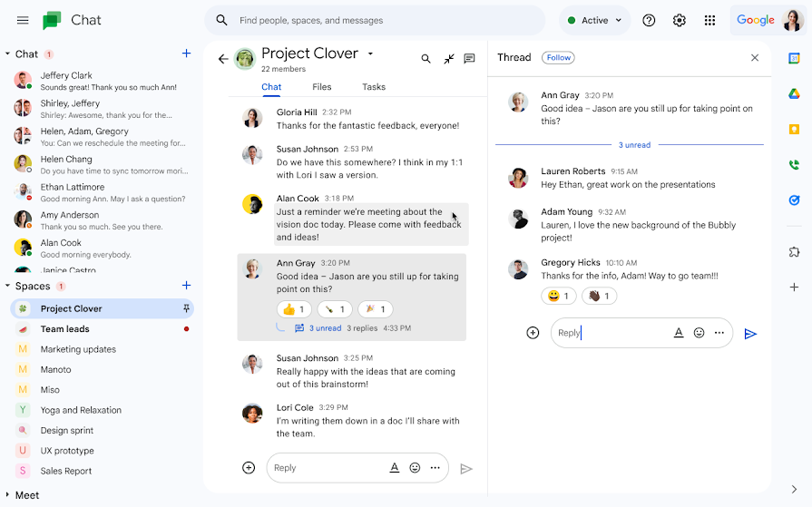Open emoji picker in thread reply box

[x=699, y=333]
